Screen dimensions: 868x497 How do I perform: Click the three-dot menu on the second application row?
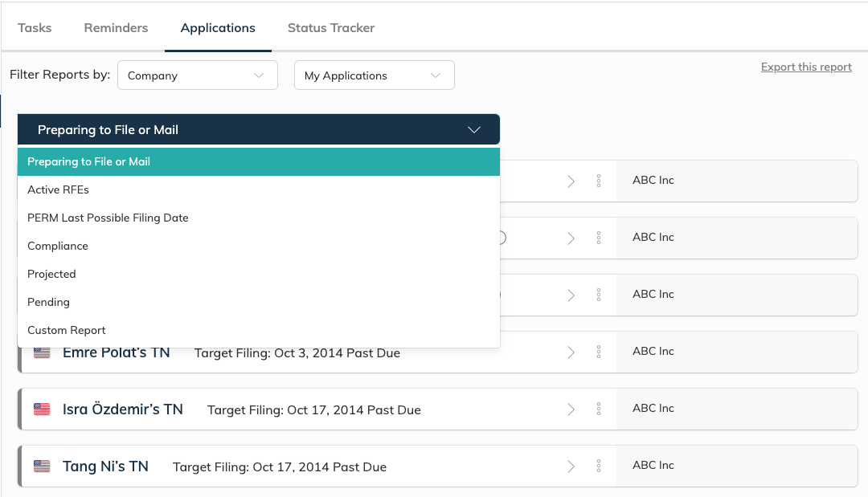tap(599, 238)
